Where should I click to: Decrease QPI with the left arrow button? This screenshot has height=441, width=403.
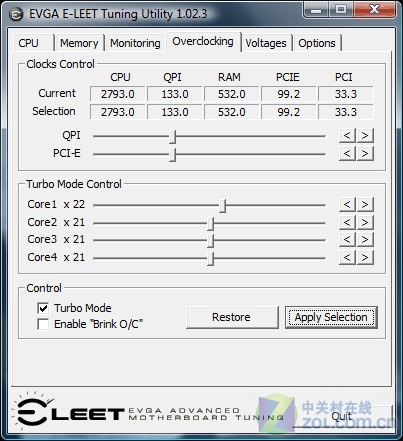[x=347, y=135]
